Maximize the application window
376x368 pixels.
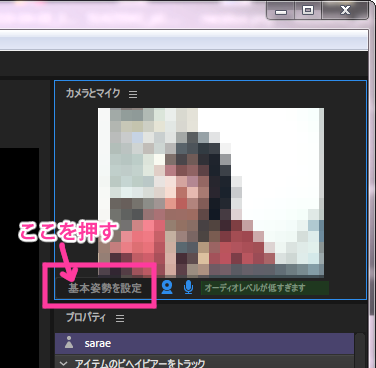pos(308,11)
